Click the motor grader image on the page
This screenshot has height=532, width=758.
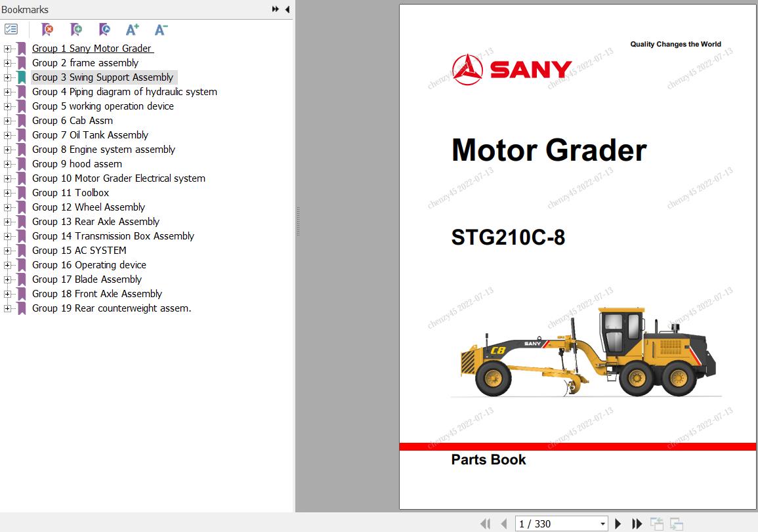588,352
